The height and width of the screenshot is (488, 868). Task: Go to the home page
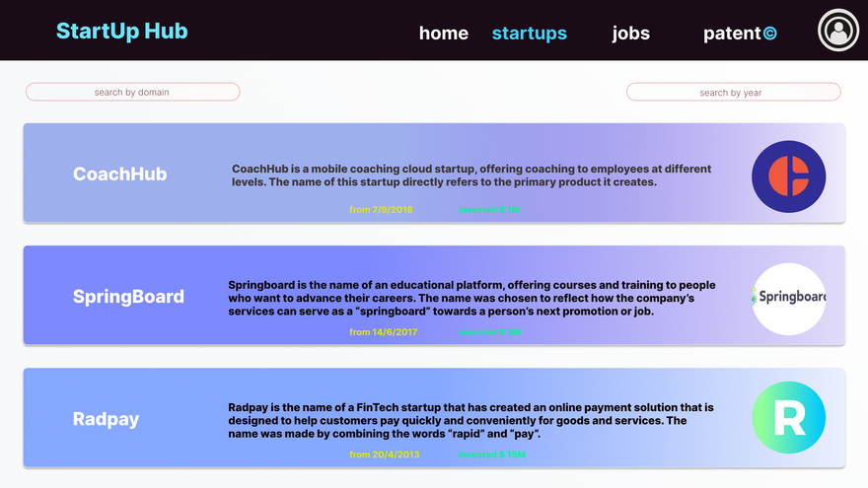tap(444, 34)
